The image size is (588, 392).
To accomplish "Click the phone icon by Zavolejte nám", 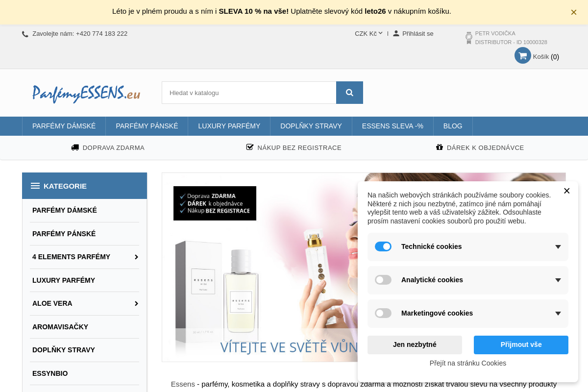I will pyautogui.click(x=25, y=34).
